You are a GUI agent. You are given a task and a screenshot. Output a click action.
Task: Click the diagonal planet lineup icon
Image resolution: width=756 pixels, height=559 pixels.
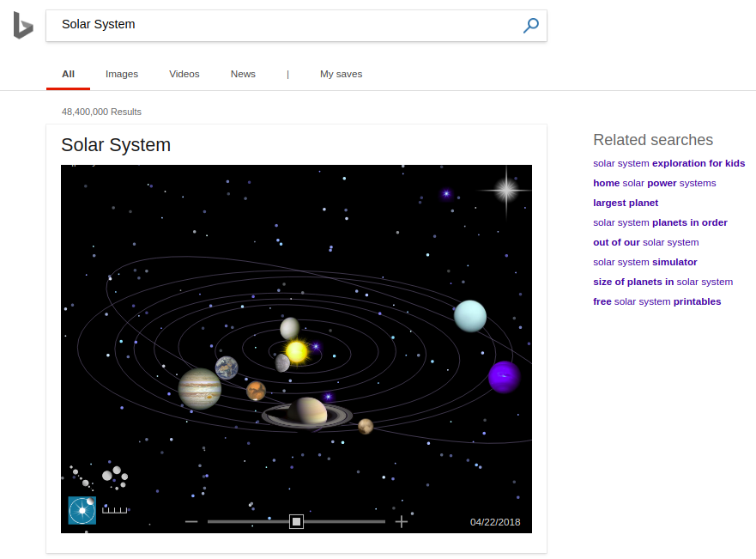pos(82,477)
